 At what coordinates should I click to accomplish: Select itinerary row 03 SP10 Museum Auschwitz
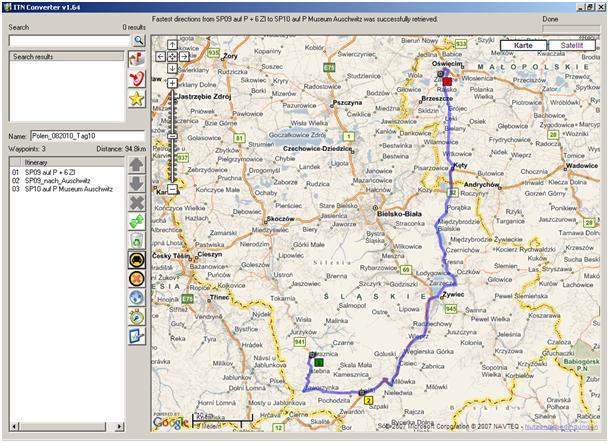(x=67, y=189)
